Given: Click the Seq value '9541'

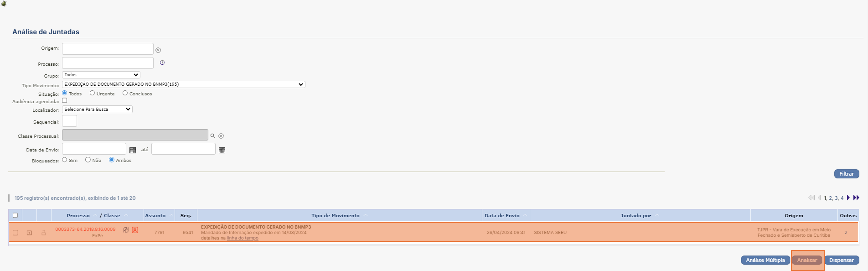Looking at the screenshot, I should coord(188,232).
